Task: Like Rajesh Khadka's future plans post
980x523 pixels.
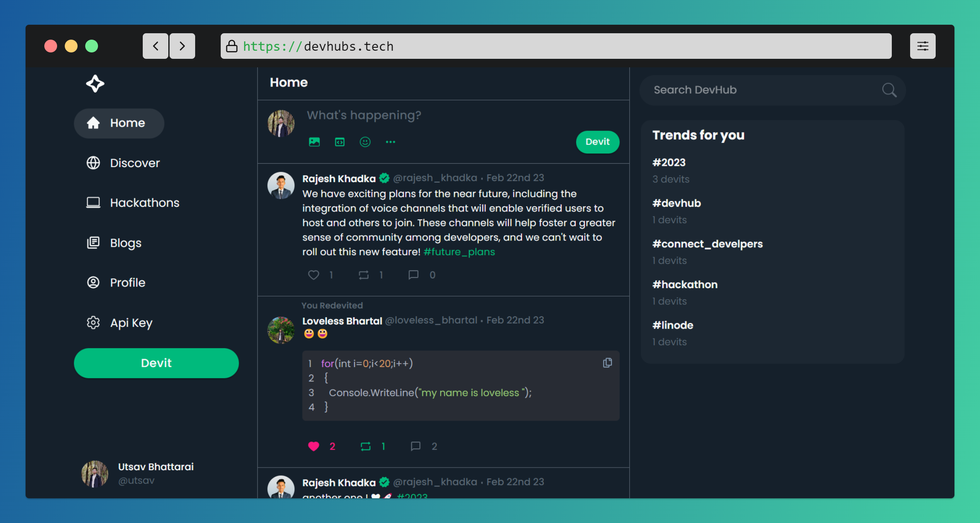Action: 314,275
